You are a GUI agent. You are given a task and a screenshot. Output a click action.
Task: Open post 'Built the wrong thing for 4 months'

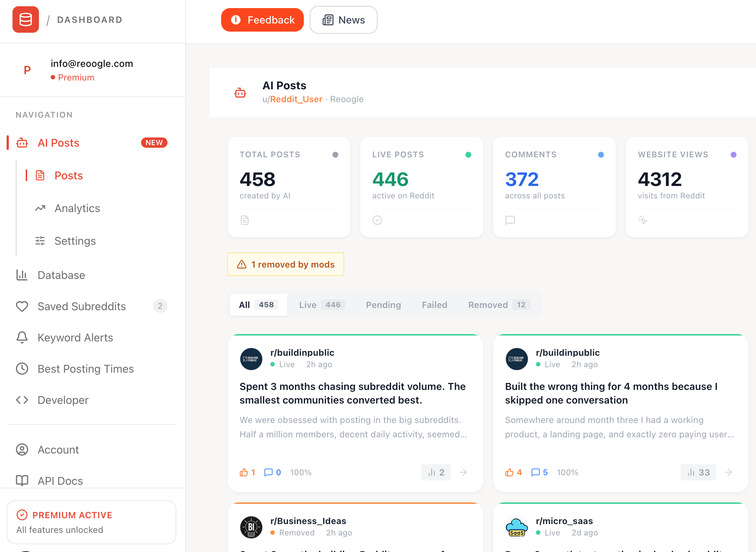[x=611, y=393]
